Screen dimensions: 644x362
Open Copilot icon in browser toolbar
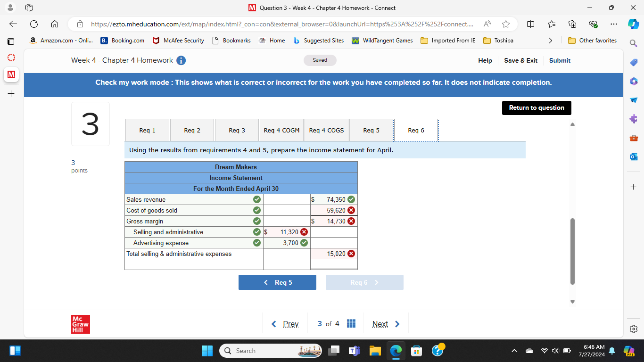634,24
